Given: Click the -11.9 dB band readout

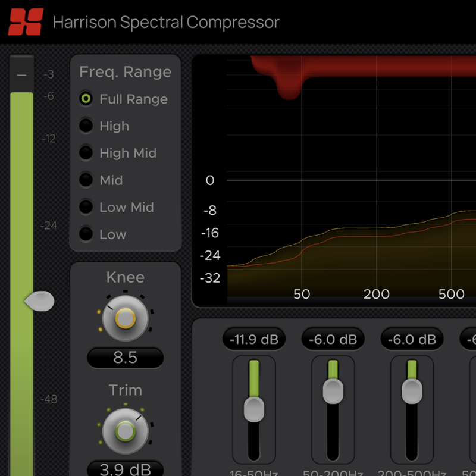Looking at the screenshot, I should (253, 339).
